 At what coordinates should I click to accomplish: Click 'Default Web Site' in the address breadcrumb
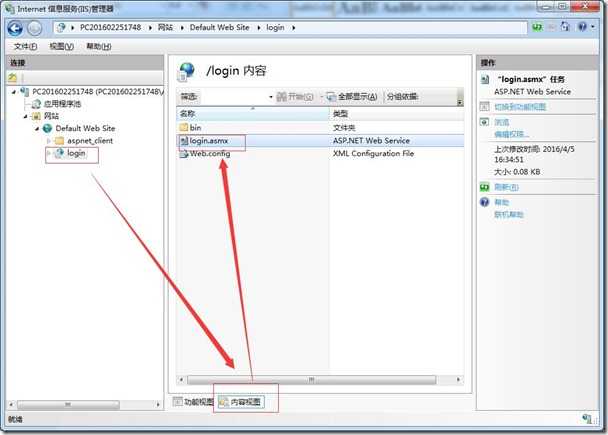(x=219, y=28)
